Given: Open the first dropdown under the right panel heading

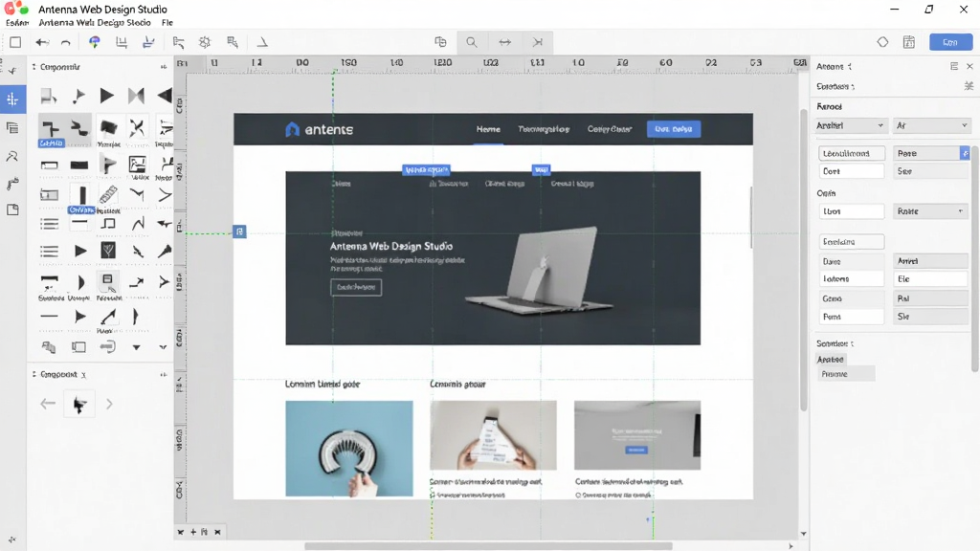Looking at the screenshot, I should click(851, 125).
